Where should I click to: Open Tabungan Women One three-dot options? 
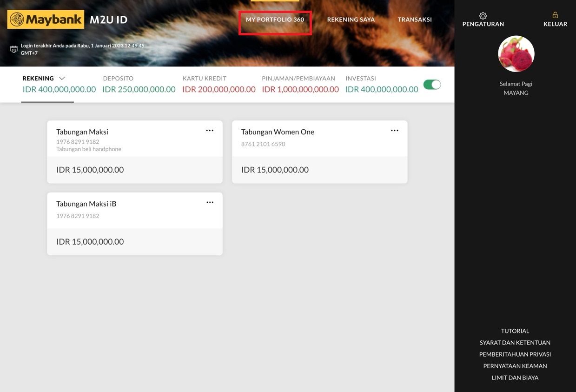pos(394,131)
